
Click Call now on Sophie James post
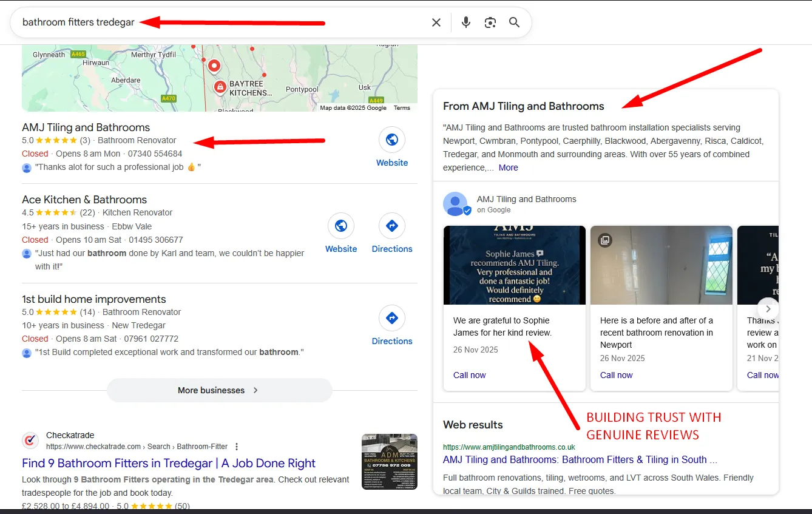(x=470, y=375)
